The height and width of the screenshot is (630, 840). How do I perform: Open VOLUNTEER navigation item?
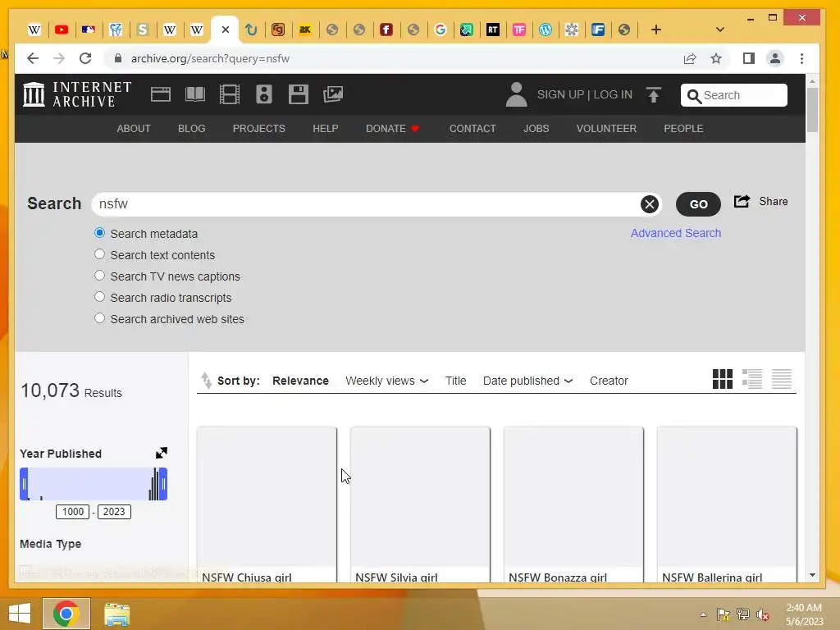point(606,129)
